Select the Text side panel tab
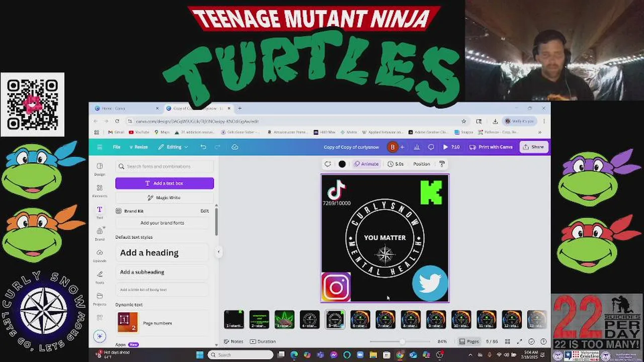644x362 pixels. coord(100,212)
